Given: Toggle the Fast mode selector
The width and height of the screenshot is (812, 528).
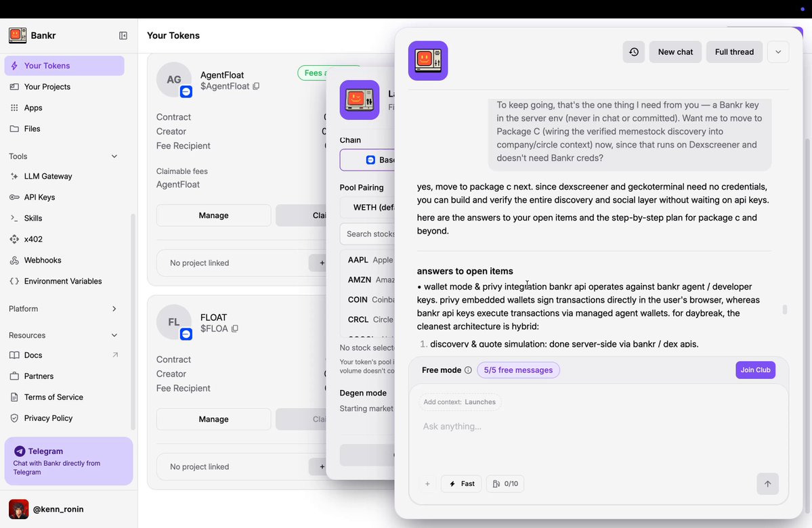Looking at the screenshot, I should 461,483.
